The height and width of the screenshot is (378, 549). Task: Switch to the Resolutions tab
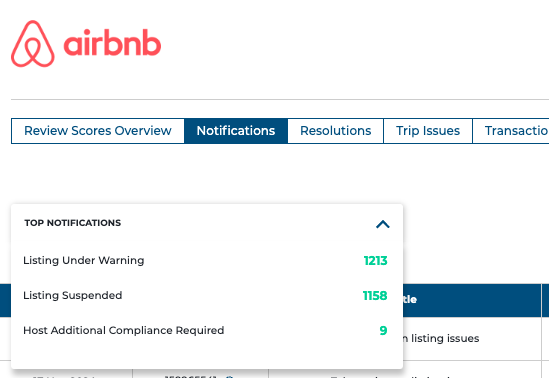(335, 131)
